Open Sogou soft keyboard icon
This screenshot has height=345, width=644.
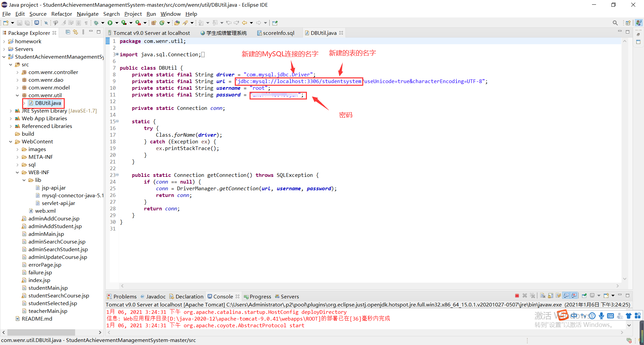[610, 316]
